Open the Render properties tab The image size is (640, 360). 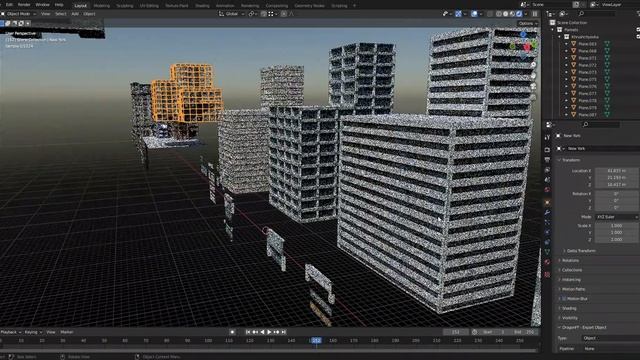547,150
